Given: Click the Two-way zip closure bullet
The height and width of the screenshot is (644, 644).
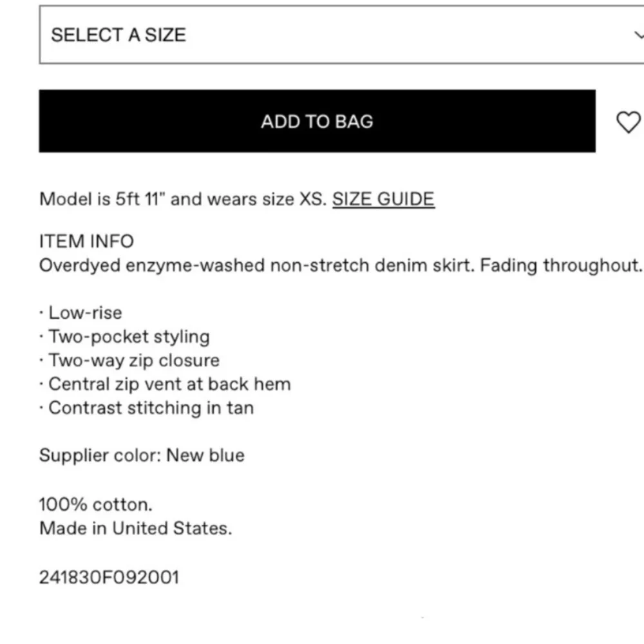Looking at the screenshot, I should [133, 361].
